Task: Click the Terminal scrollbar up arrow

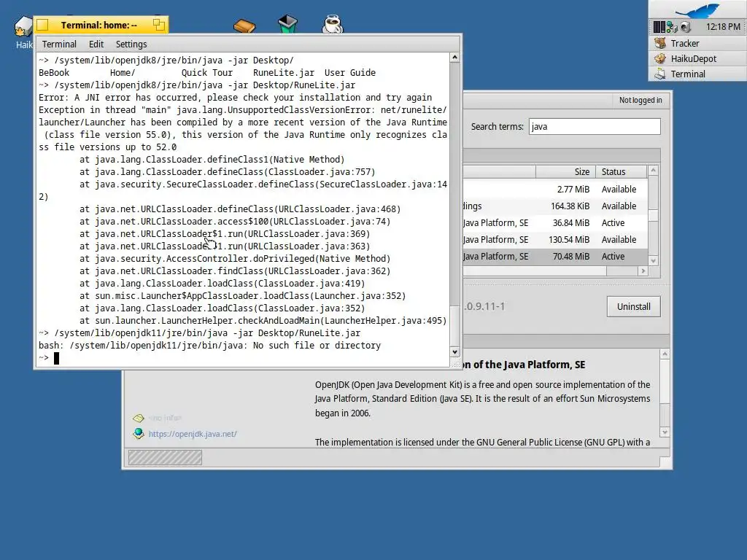Action: click(454, 58)
